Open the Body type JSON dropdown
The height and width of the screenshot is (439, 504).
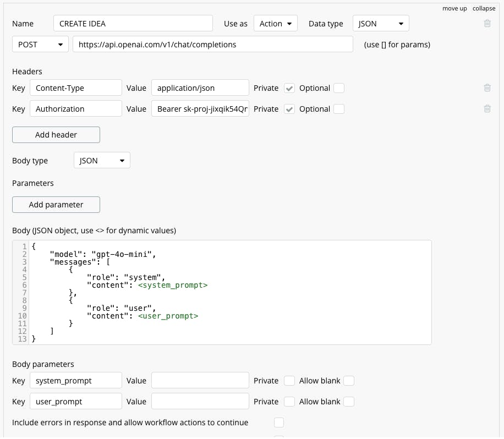[x=102, y=161]
